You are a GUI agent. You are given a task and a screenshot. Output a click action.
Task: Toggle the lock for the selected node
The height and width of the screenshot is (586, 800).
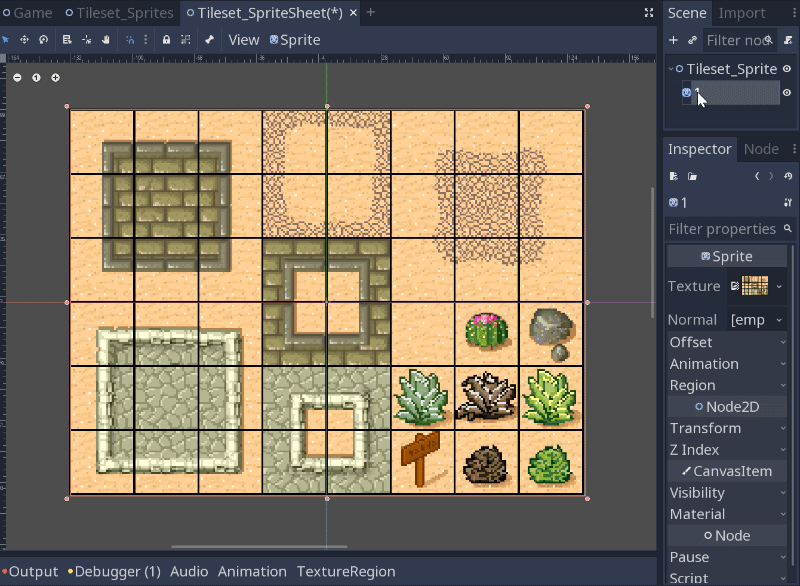click(x=167, y=40)
